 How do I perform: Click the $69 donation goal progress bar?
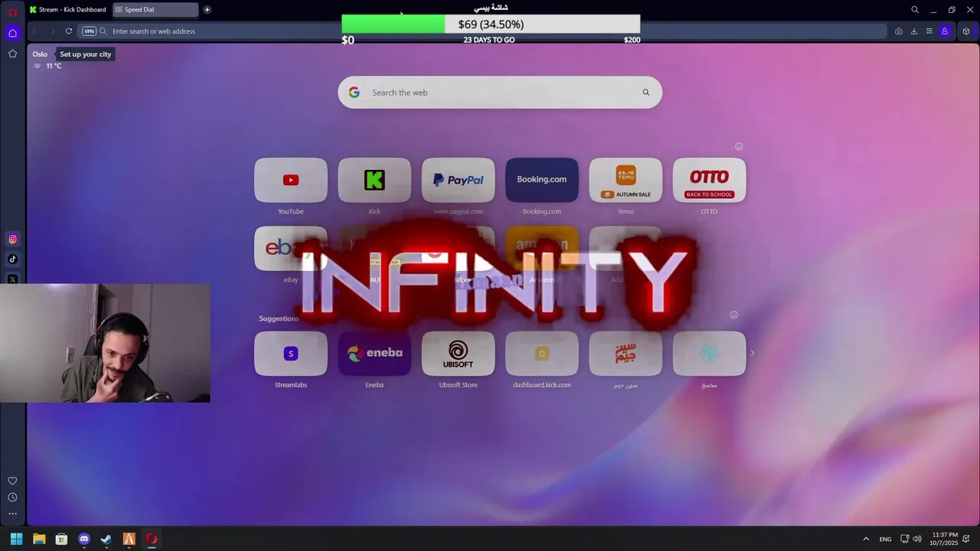(491, 24)
